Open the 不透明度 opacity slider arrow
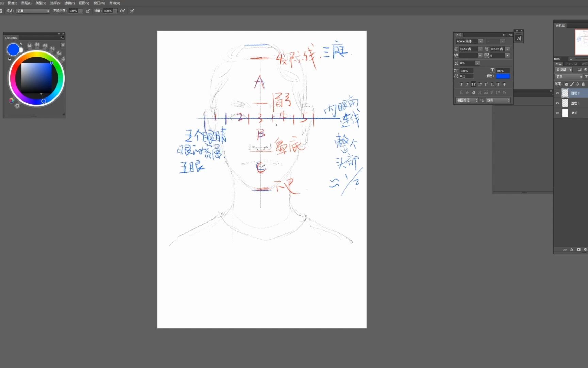This screenshot has height=368, width=588. point(80,11)
